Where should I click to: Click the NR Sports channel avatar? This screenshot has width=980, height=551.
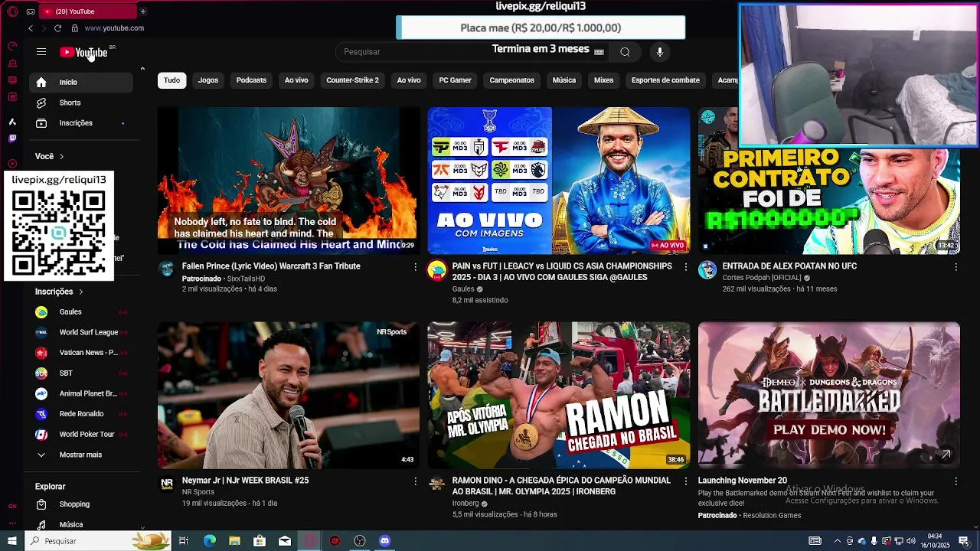tap(167, 484)
